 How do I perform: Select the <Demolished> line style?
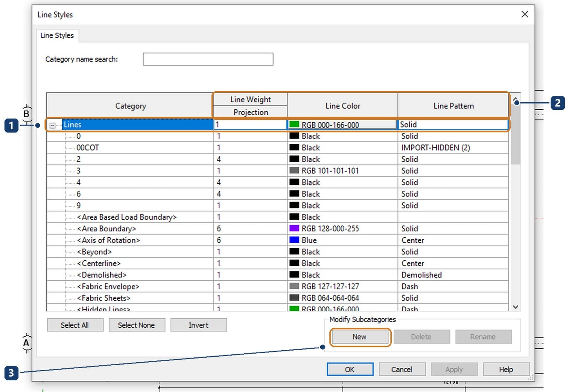(102, 275)
